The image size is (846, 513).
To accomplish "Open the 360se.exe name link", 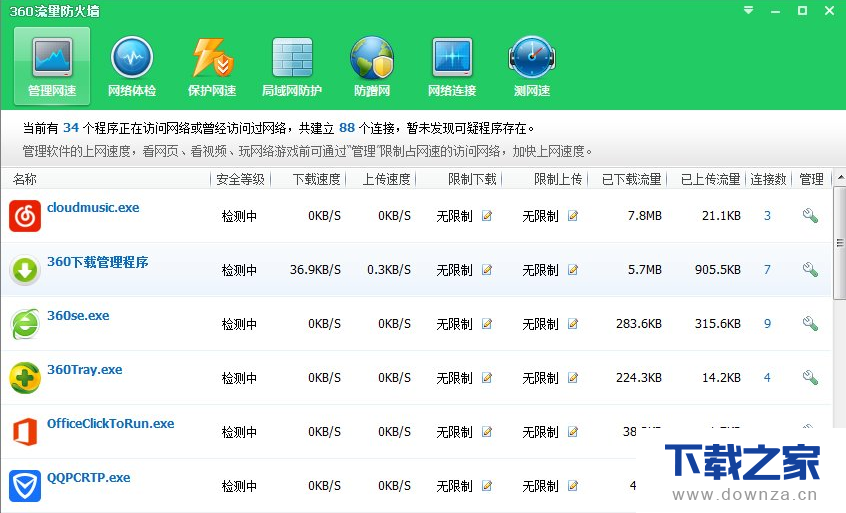I will [78, 316].
